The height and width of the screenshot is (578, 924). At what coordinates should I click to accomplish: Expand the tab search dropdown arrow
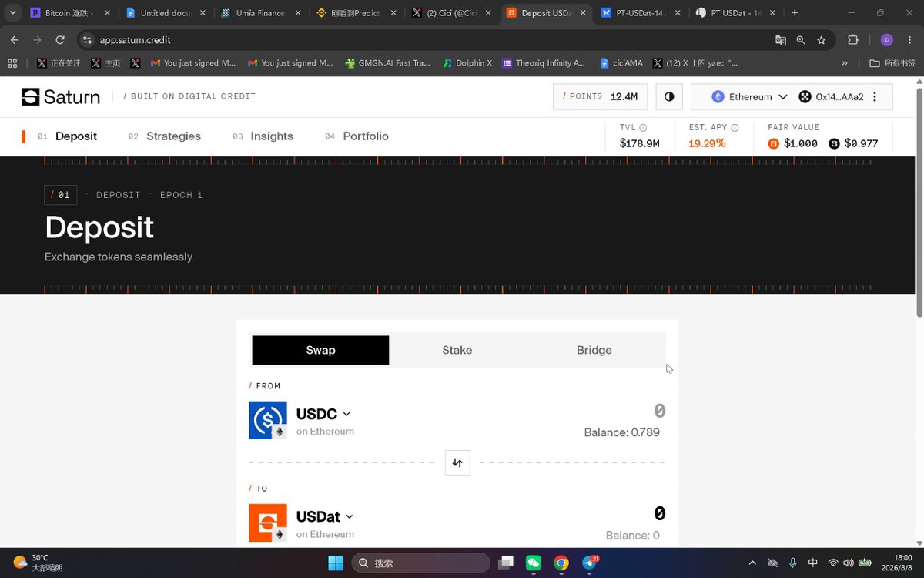[x=13, y=13]
